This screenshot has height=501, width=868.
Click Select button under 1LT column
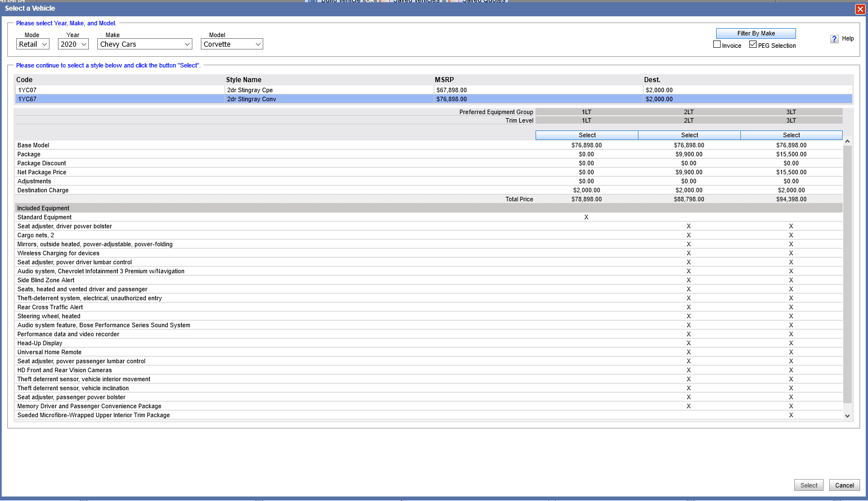(x=587, y=135)
